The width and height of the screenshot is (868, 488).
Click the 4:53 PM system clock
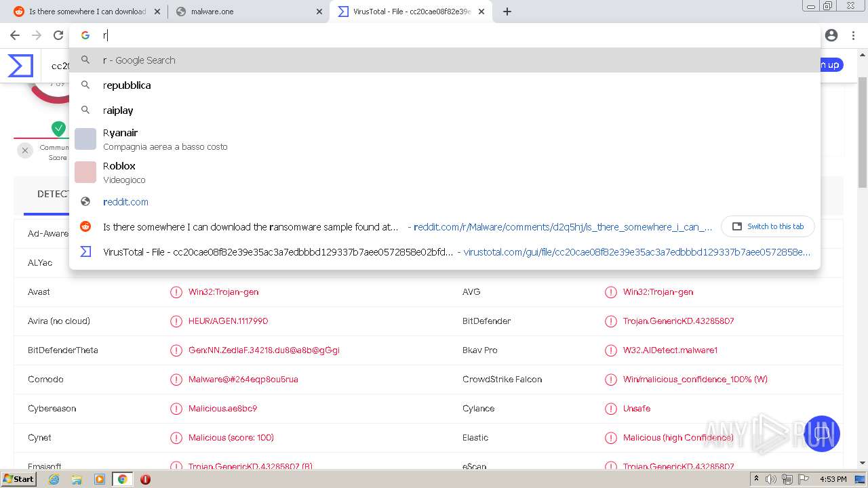pos(833,479)
